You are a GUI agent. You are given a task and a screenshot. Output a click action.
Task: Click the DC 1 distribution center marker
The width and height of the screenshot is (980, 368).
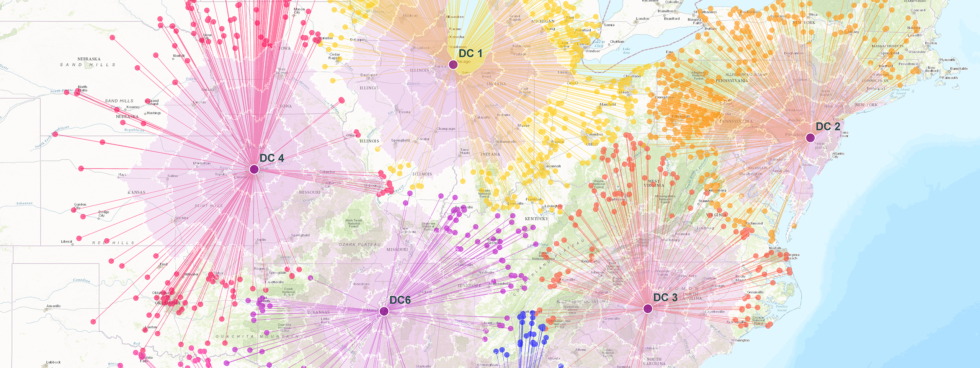coord(453,64)
